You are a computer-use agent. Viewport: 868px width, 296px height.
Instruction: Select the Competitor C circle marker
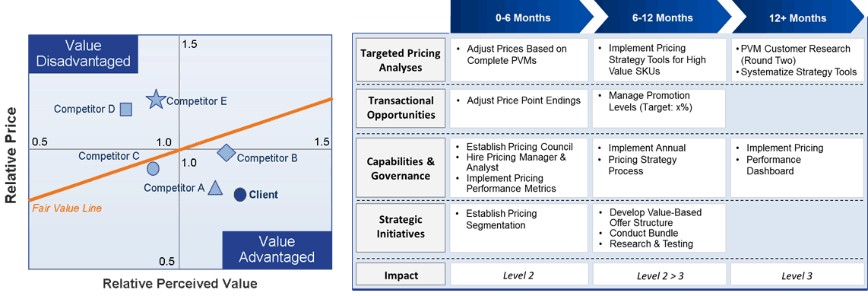tap(154, 168)
